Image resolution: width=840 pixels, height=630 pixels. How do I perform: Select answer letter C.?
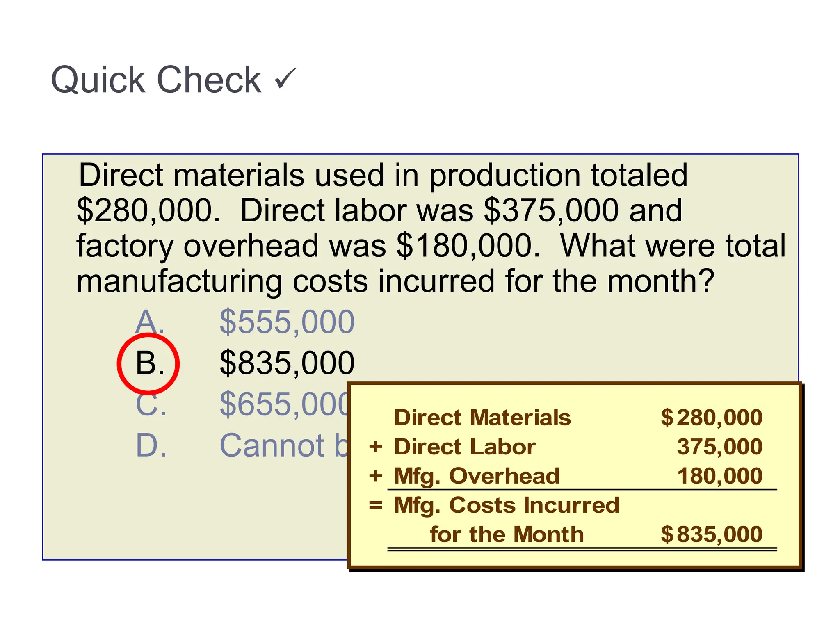(x=151, y=405)
